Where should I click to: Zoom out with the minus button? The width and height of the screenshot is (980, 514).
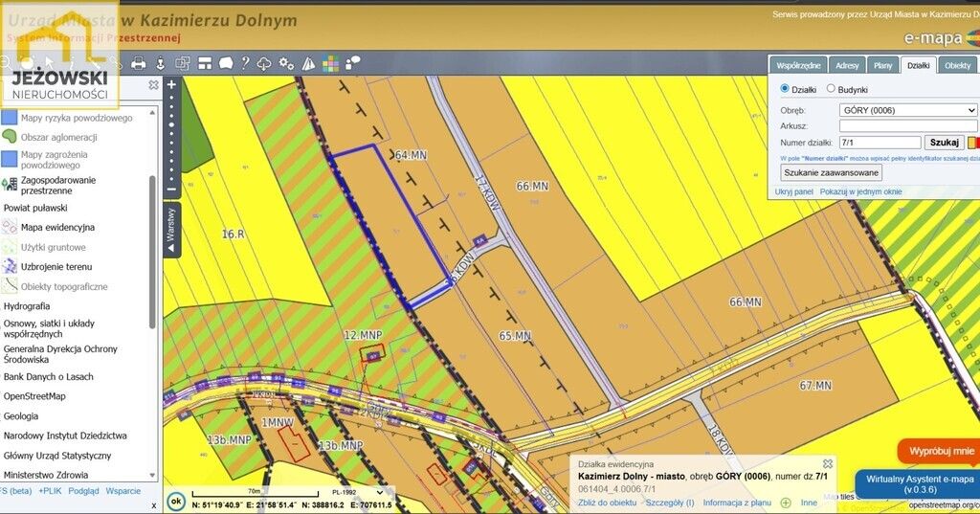(172, 190)
